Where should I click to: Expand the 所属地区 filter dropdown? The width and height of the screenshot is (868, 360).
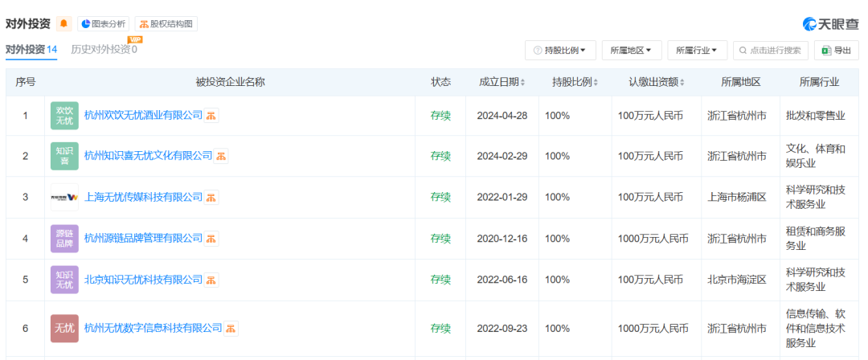coord(630,51)
